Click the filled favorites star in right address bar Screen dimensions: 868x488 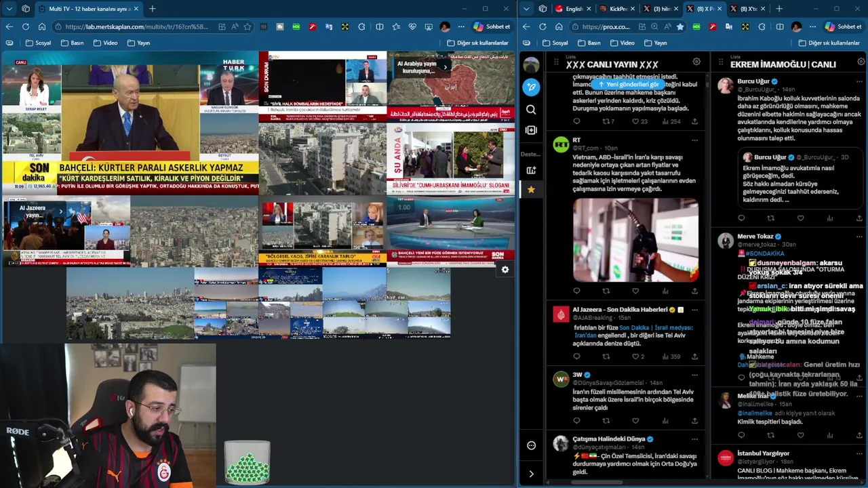click(680, 26)
